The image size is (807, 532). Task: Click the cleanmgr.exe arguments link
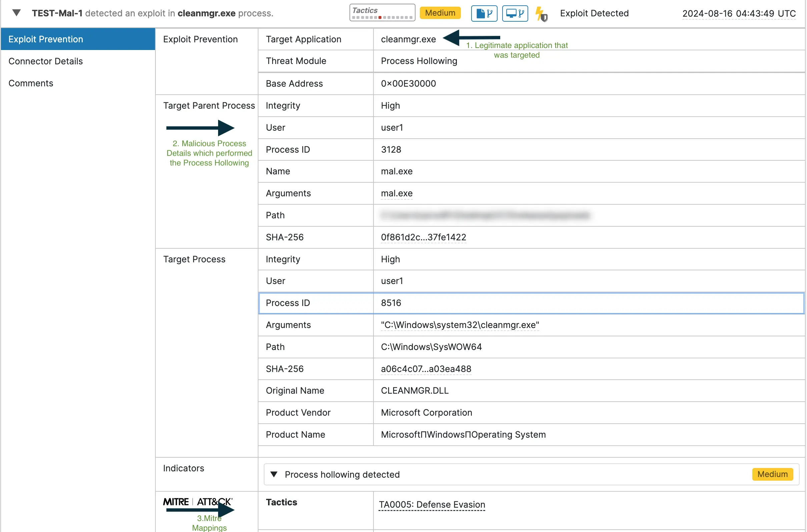[459, 325]
